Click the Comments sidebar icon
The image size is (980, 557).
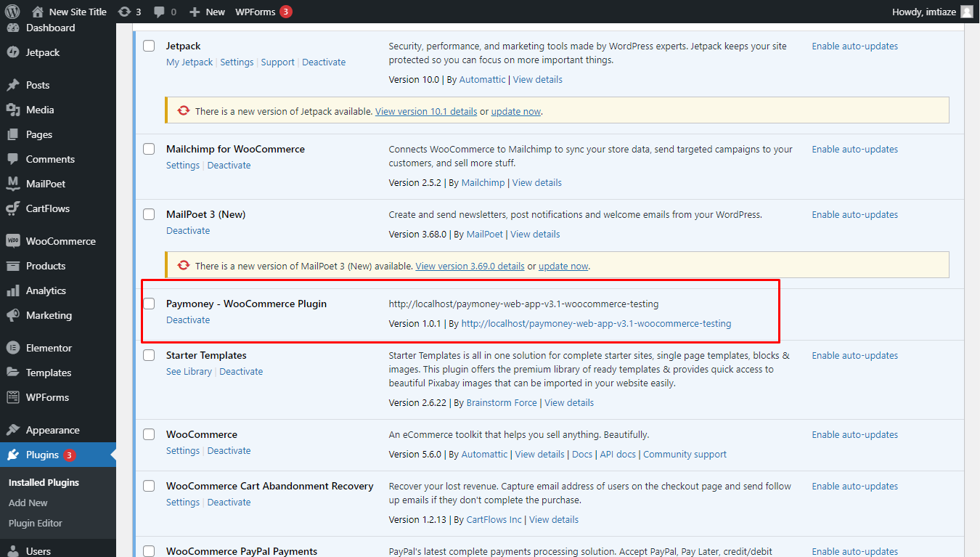12,159
